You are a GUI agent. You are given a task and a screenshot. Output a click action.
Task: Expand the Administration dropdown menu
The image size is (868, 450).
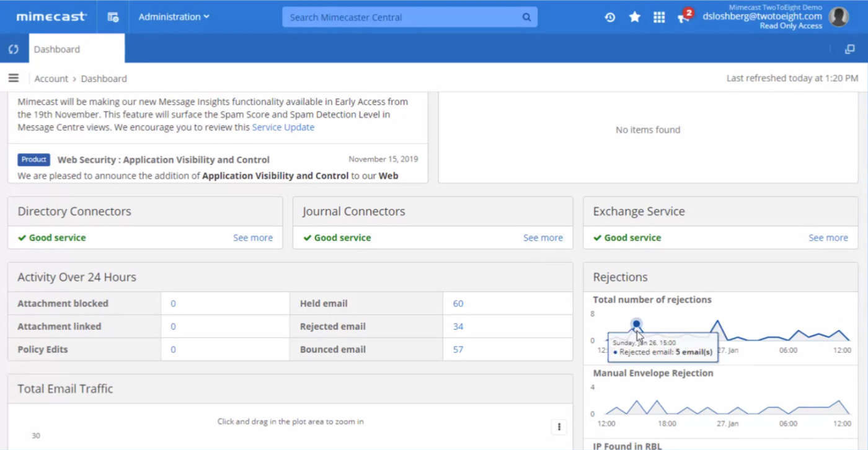click(174, 17)
